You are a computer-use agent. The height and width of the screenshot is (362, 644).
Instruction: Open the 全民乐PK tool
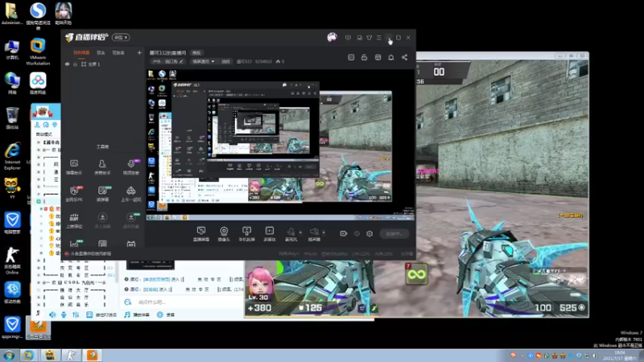74,194
